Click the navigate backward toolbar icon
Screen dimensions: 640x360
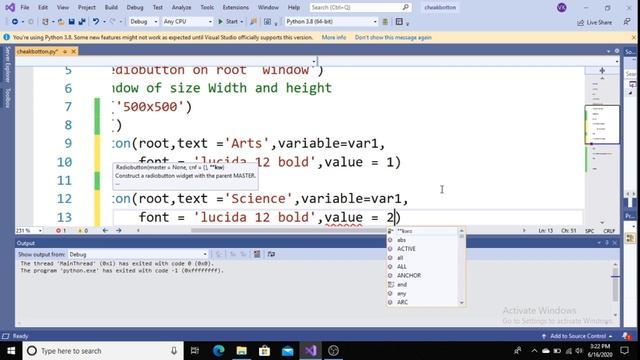click(15, 22)
